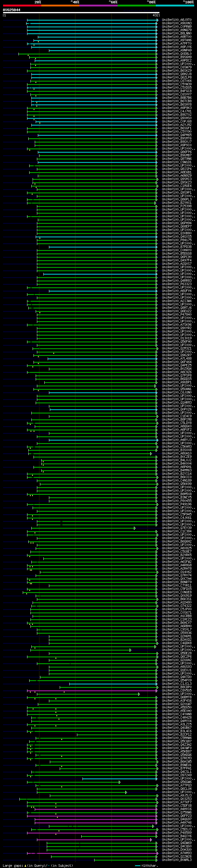Select hit label UniRef100_C5KAM3
This screenshot has height=868, width=197.
click(x=177, y=446)
